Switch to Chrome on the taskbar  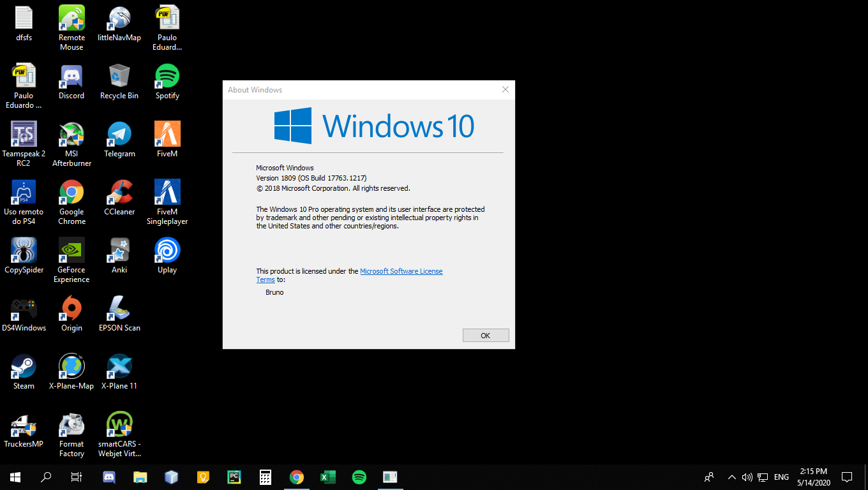pyautogui.click(x=296, y=477)
